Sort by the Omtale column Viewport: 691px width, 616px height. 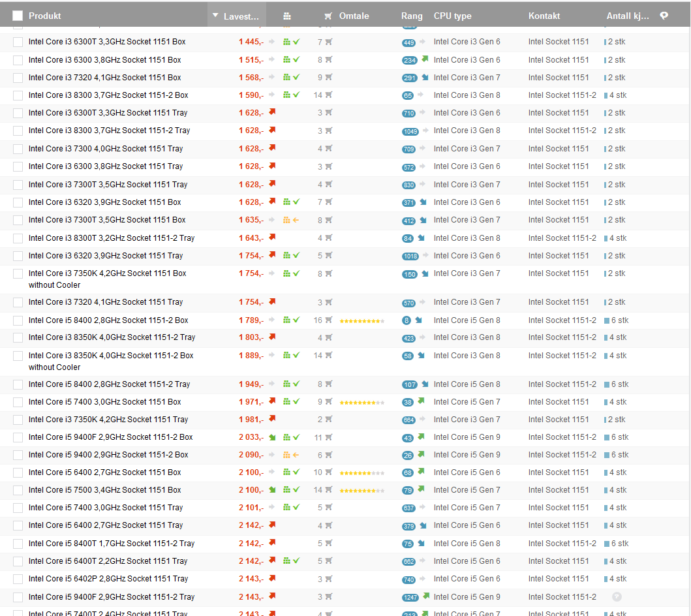pos(354,16)
